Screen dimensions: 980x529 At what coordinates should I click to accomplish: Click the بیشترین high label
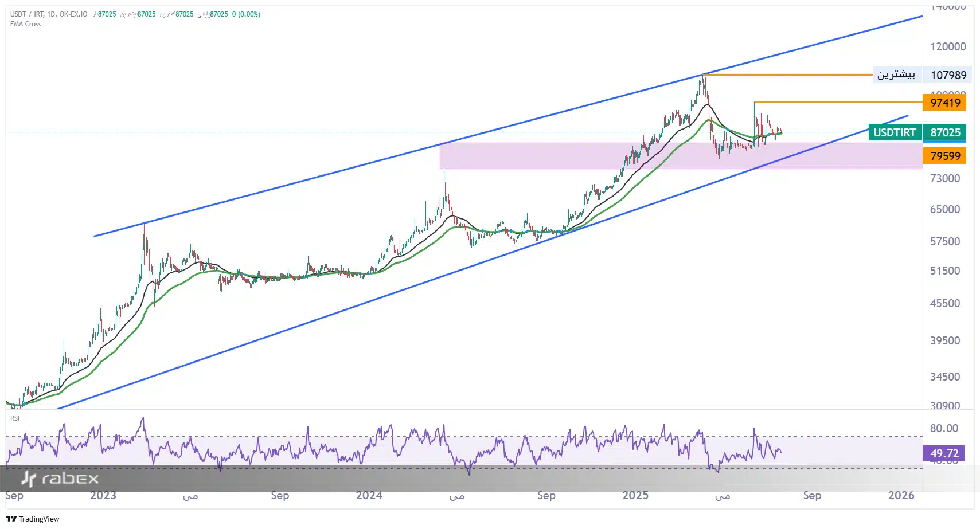[896, 75]
